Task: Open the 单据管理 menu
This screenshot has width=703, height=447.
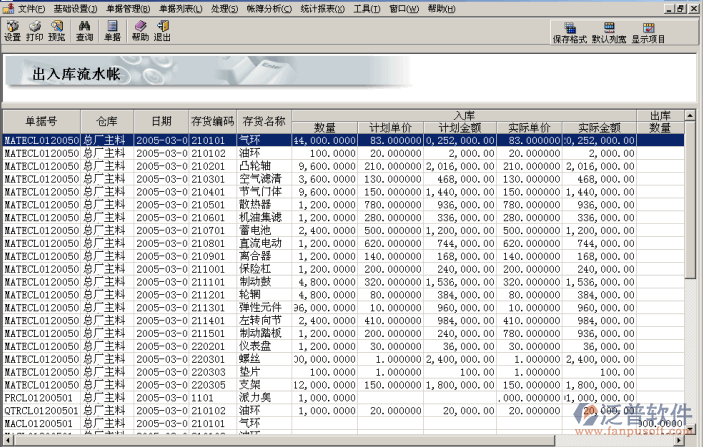Action: [128, 8]
